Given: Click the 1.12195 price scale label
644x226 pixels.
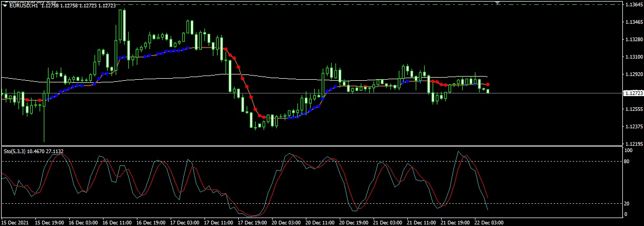Looking at the screenshot, I should click(x=633, y=144).
